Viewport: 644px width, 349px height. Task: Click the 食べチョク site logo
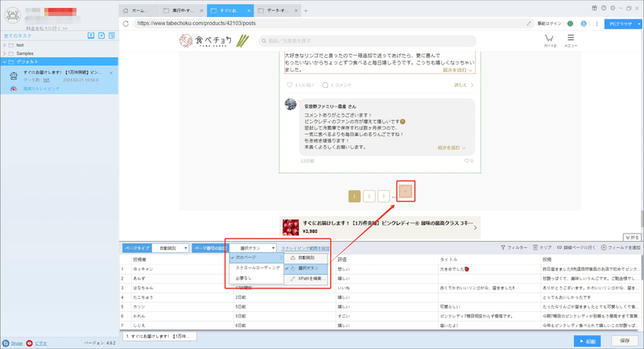(x=214, y=40)
